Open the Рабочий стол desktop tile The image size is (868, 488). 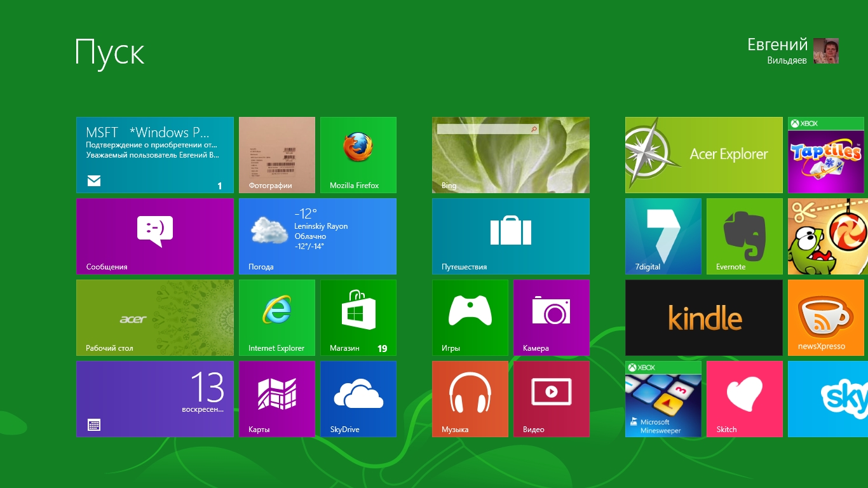(x=155, y=318)
